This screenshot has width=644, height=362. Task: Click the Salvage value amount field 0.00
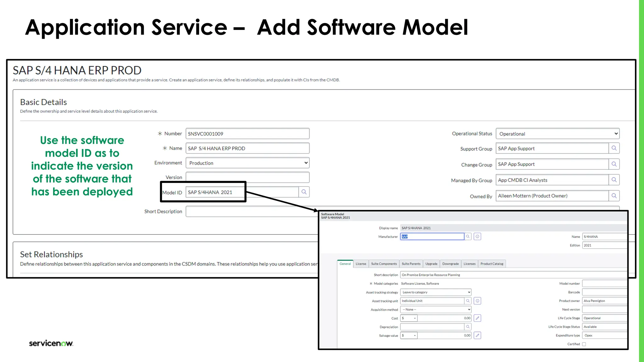pos(445,336)
